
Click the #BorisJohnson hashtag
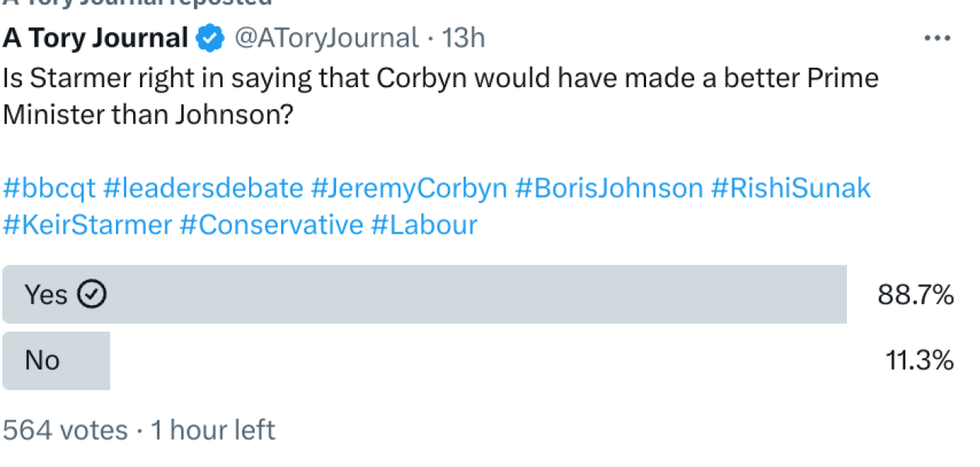(x=609, y=188)
